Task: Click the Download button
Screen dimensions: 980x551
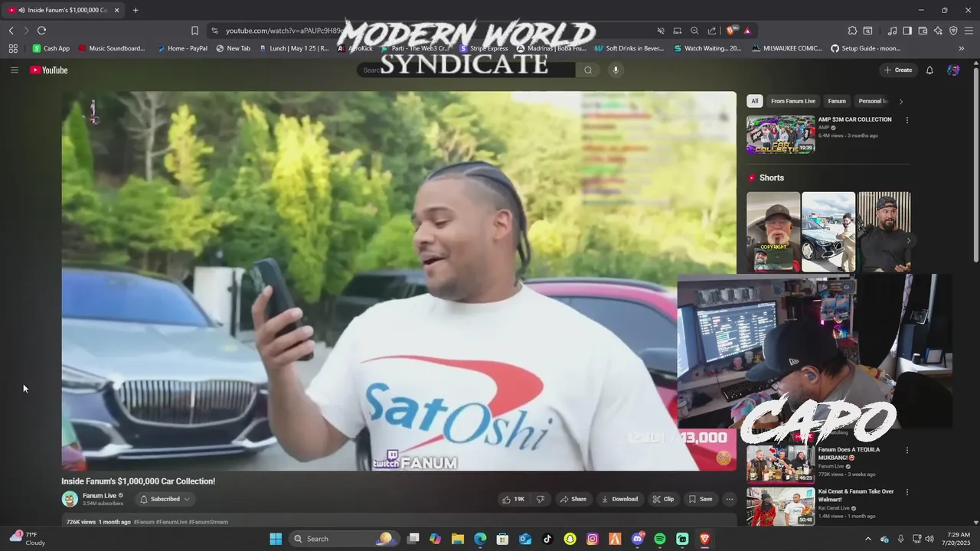Action: (x=620, y=499)
